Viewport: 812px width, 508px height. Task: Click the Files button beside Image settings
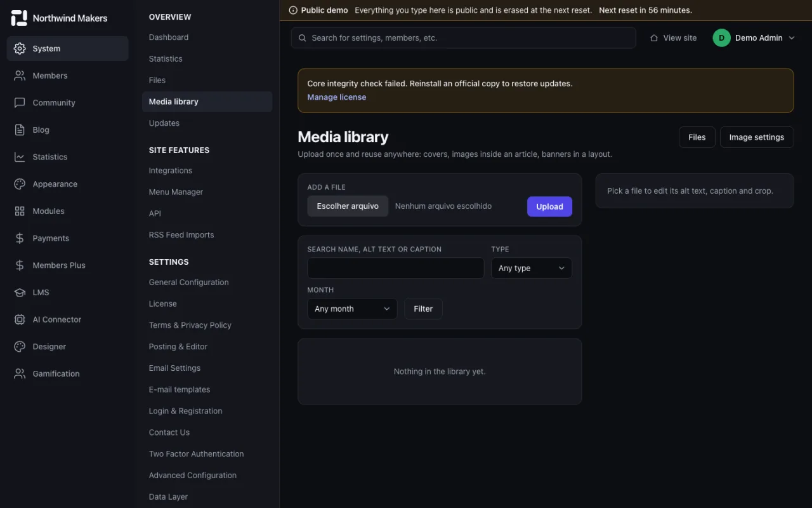(x=697, y=137)
